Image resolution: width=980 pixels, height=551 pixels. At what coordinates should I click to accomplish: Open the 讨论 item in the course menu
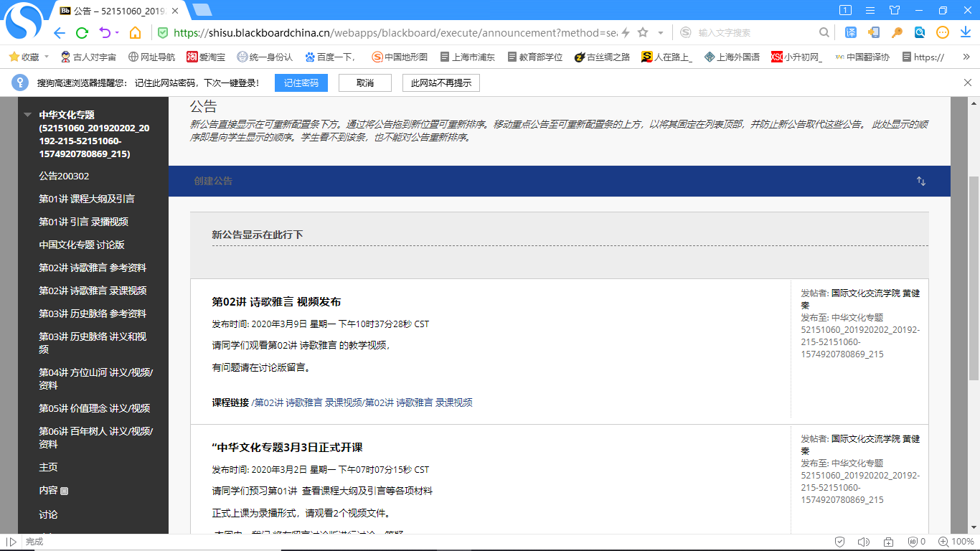pyautogui.click(x=48, y=514)
